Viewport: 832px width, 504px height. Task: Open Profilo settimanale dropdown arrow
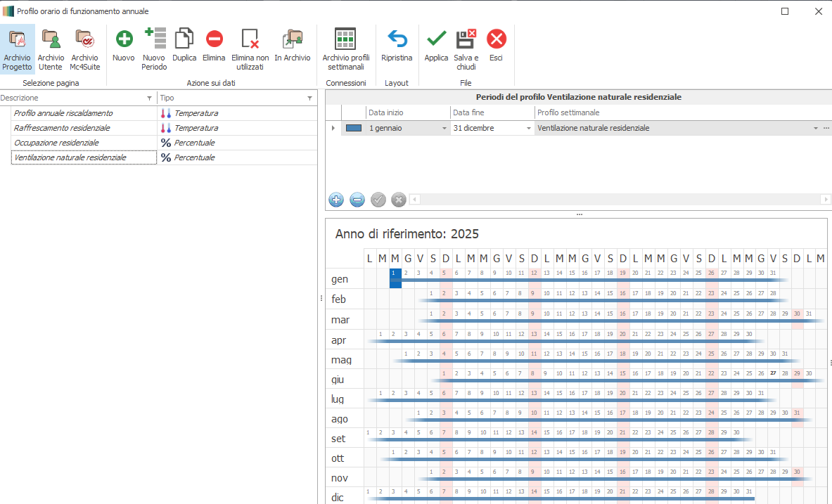tap(816, 129)
